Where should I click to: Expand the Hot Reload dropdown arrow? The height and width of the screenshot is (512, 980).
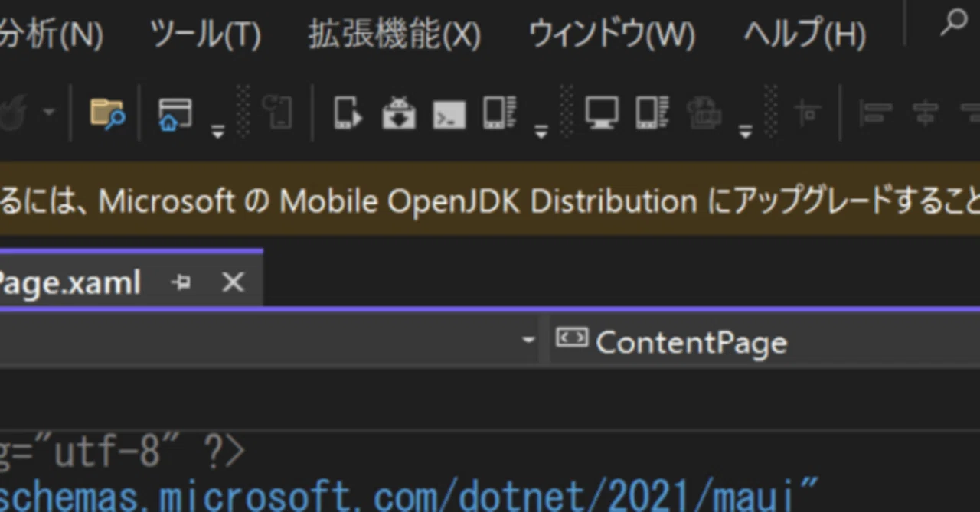[x=49, y=113]
